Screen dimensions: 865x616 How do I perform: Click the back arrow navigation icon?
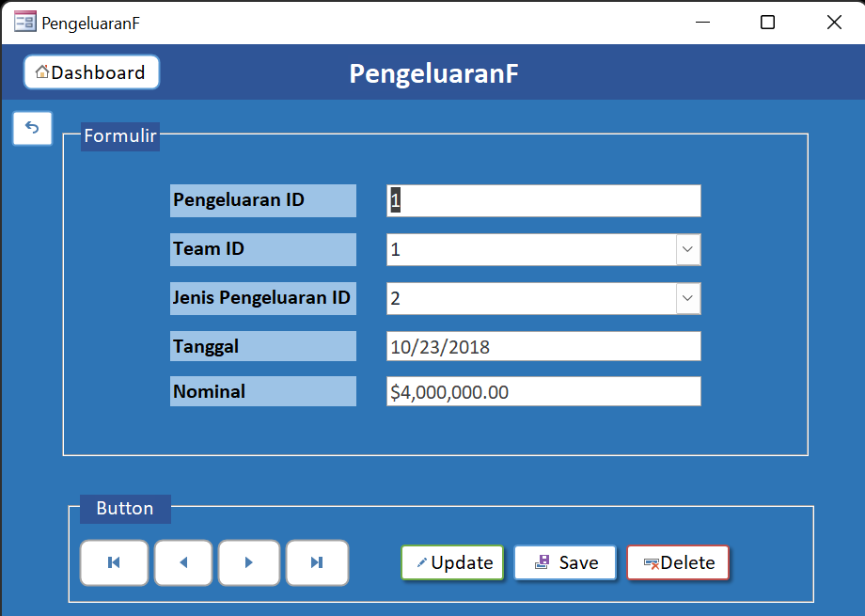click(32, 128)
